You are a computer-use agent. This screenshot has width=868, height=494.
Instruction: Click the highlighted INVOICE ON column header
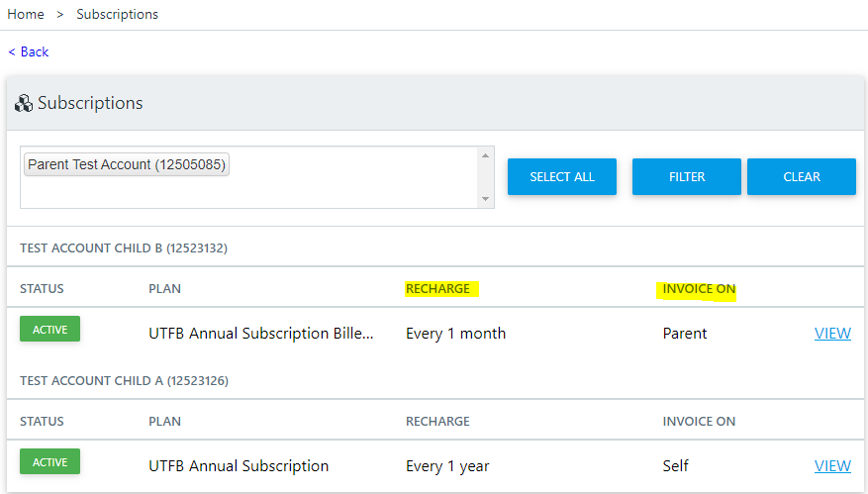tap(699, 289)
